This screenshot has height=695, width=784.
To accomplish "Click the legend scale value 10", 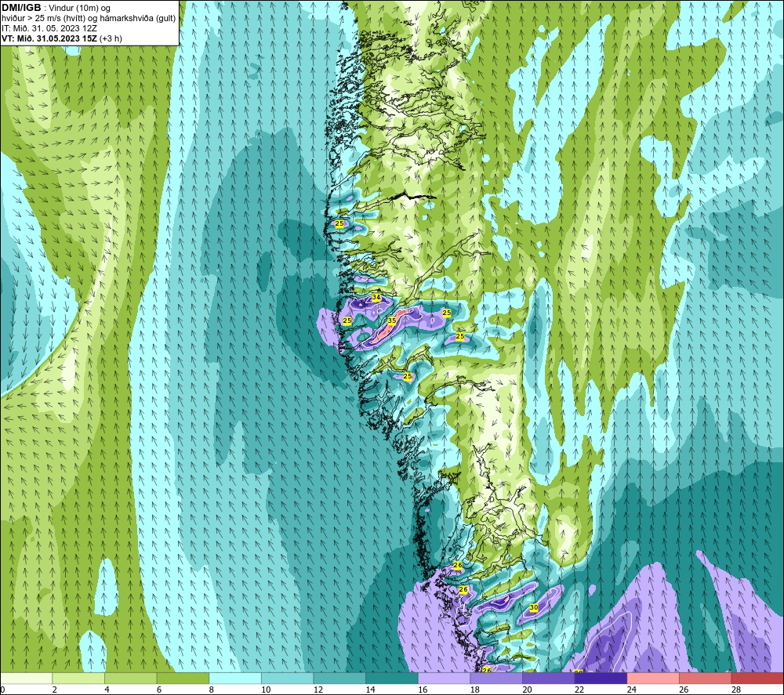I will point(266,690).
